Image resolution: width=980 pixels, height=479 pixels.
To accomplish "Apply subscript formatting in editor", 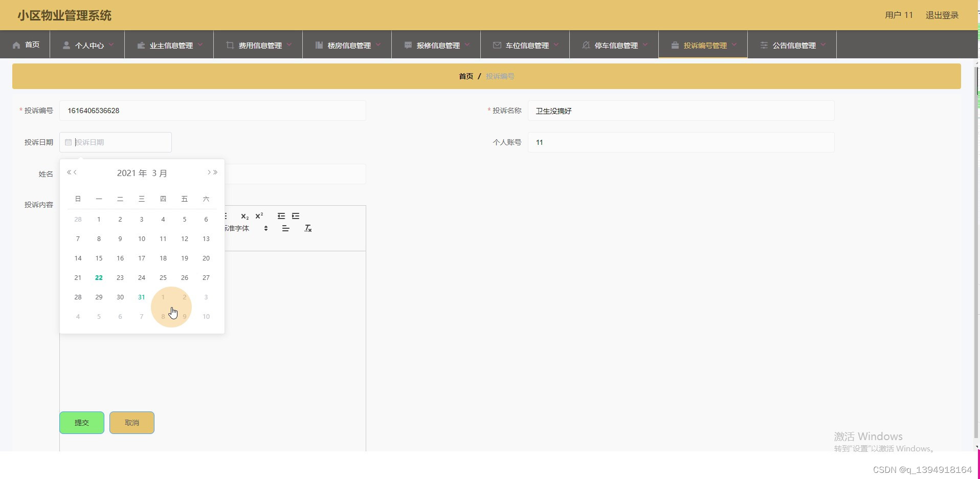I will (x=245, y=216).
